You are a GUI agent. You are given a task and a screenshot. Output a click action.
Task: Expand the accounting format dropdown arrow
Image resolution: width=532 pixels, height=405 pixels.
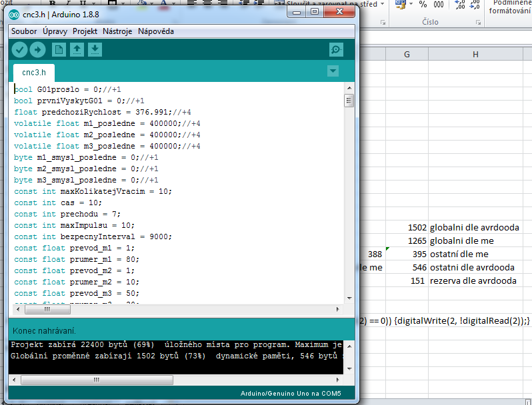coord(411,4)
